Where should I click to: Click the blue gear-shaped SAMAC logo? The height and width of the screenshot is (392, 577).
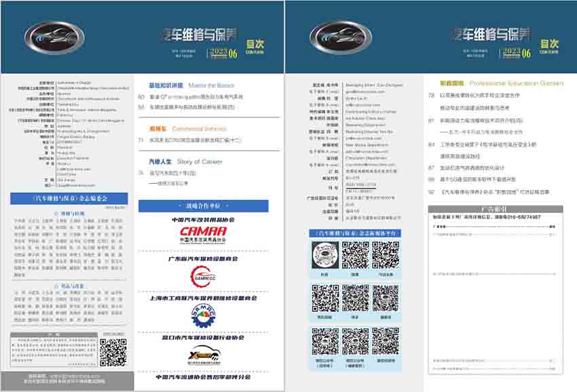pos(203,315)
